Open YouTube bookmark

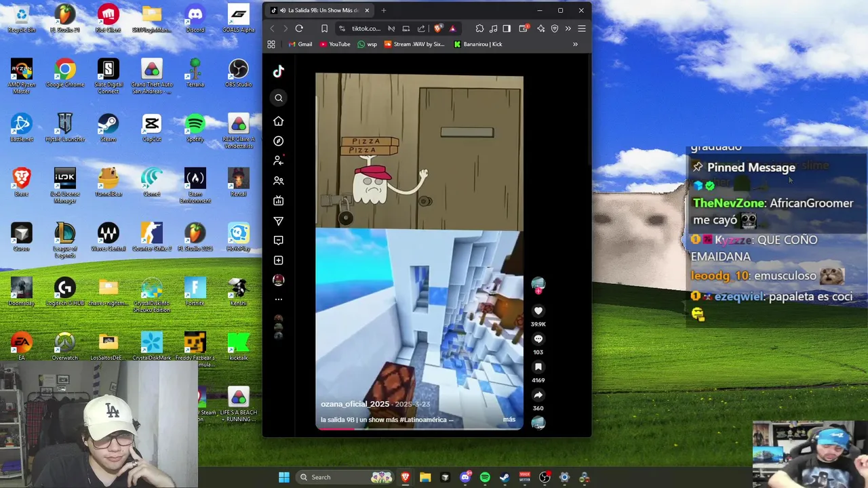(335, 44)
